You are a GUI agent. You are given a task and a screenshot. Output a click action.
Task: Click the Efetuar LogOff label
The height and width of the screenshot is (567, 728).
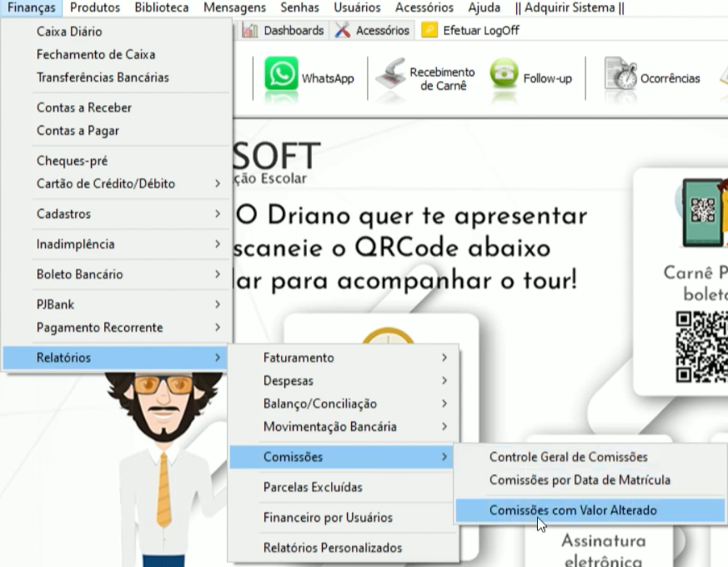[x=481, y=31]
